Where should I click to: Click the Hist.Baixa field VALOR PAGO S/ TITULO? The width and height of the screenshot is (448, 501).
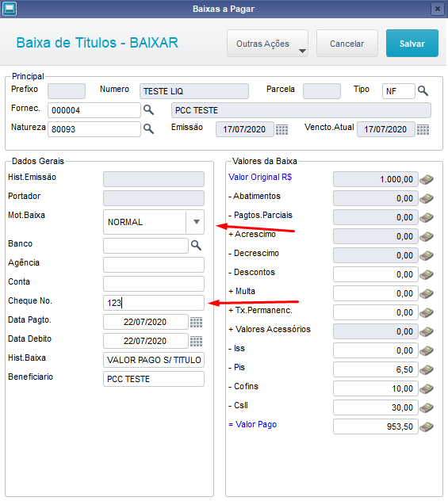(x=154, y=360)
